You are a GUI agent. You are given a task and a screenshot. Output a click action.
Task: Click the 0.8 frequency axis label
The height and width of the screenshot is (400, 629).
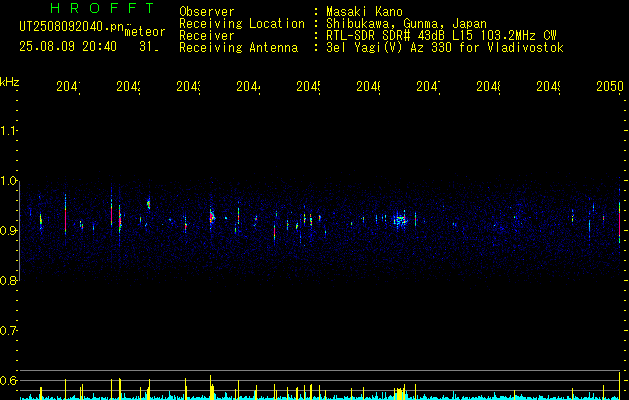click(x=8, y=281)
